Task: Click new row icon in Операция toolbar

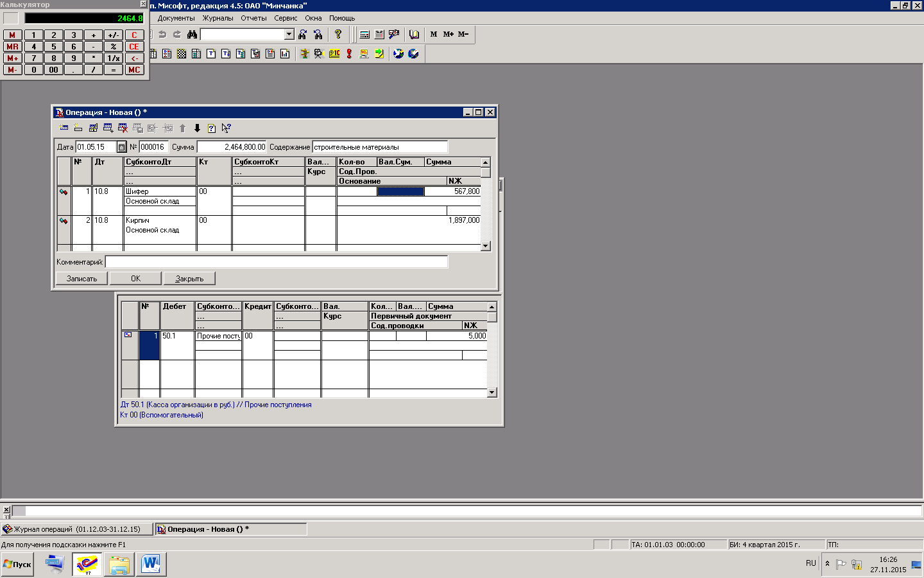Action: click(x=64, y=128)
